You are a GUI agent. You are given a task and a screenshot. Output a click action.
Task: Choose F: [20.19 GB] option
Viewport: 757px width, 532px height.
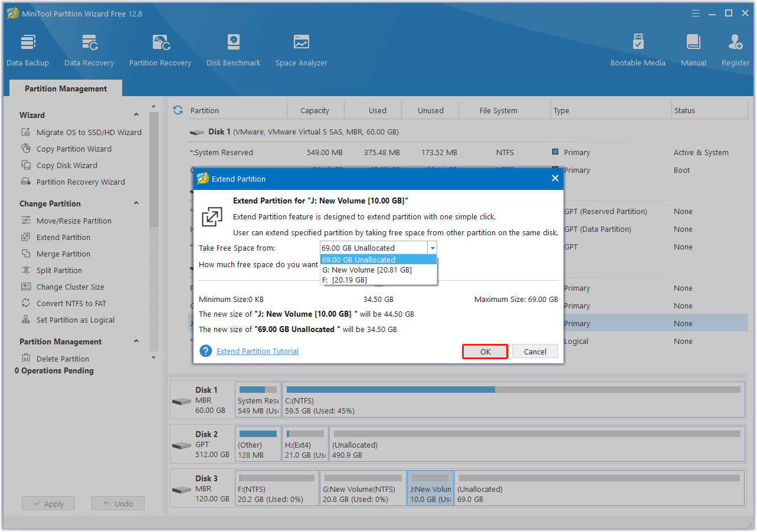pos(378,280)
